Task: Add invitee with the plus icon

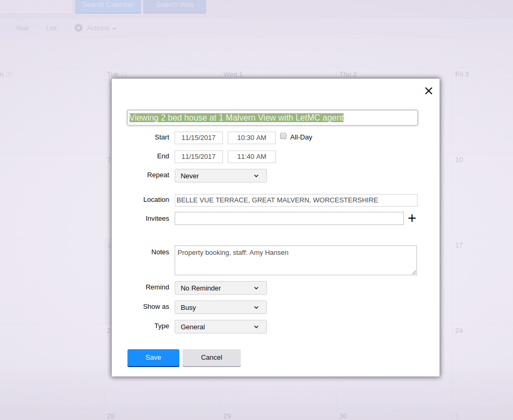Action: pos(412,218)
